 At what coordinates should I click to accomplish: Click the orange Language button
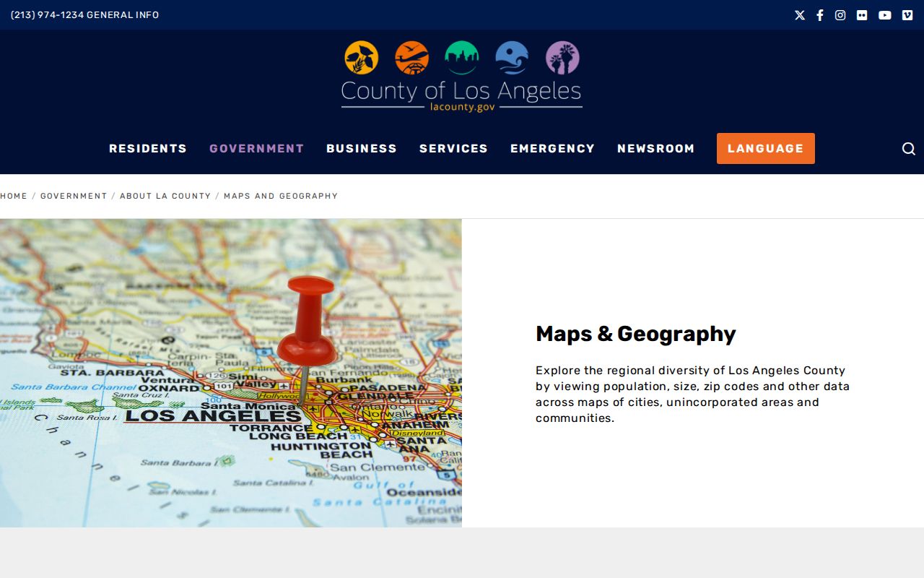pos(766,148)
